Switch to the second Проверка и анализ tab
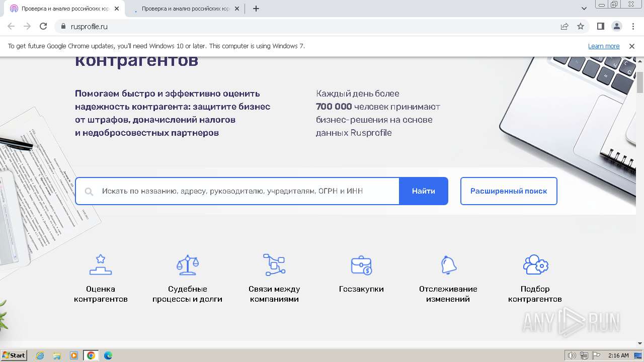Image resolution: width=644 pixels, height=362 pixels. (185, 9)
